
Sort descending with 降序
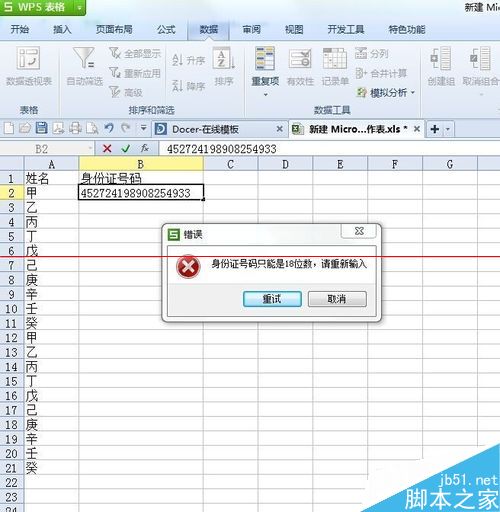(x=189, y=86)
